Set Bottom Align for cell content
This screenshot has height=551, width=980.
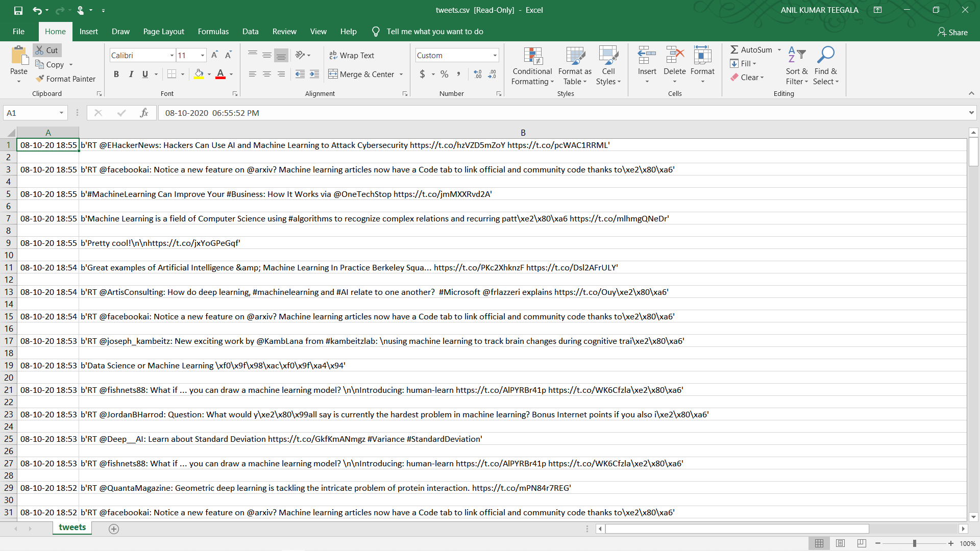(x=281, y=55)
